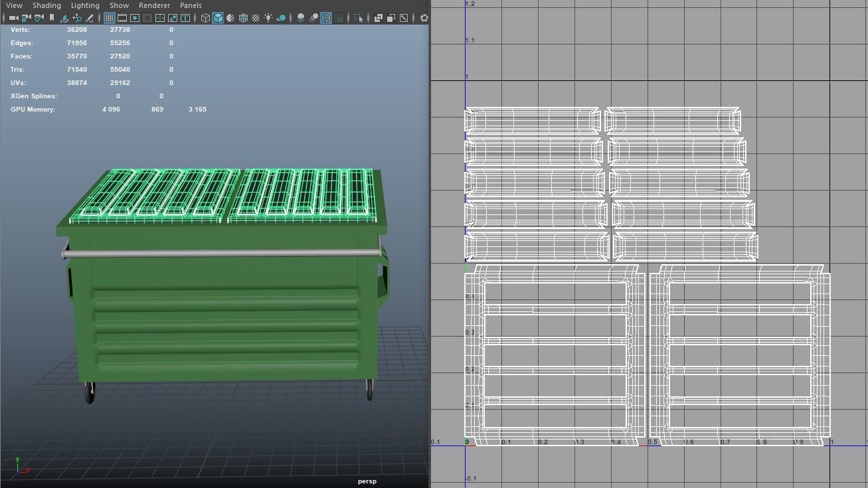This screenshot has height=488, width=868.
Task: Click the 'XGen Splines:' HUD label
Action: 34,96
